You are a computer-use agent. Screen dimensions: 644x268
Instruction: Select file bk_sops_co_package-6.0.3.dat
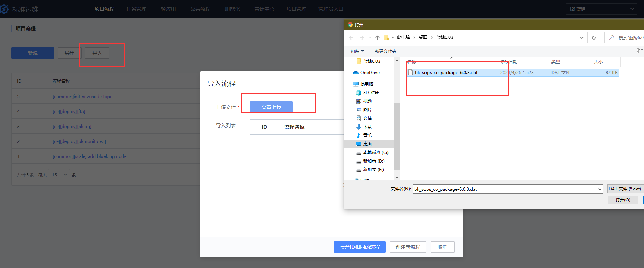coord(513,72)
